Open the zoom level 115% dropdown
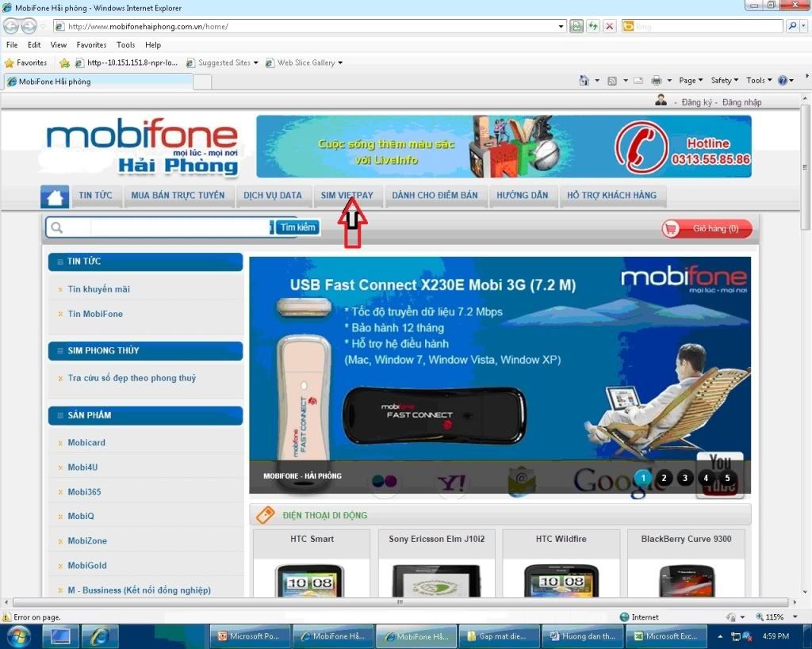Viewport: 812px width, 649px height. click(795, 617)
